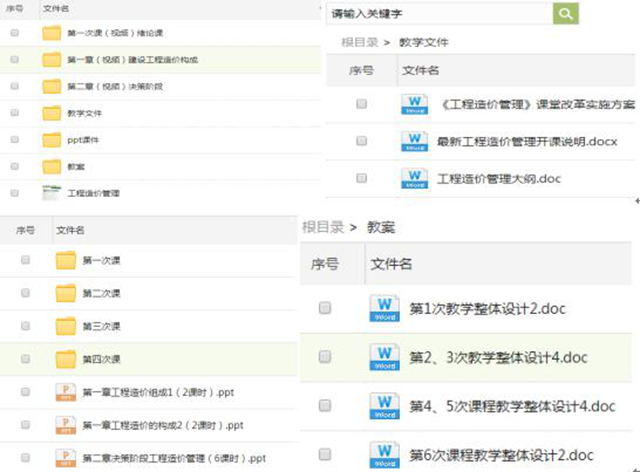
Task: Check the box beside 第一次课（视频）绪论课
Action: coord(14,33)
